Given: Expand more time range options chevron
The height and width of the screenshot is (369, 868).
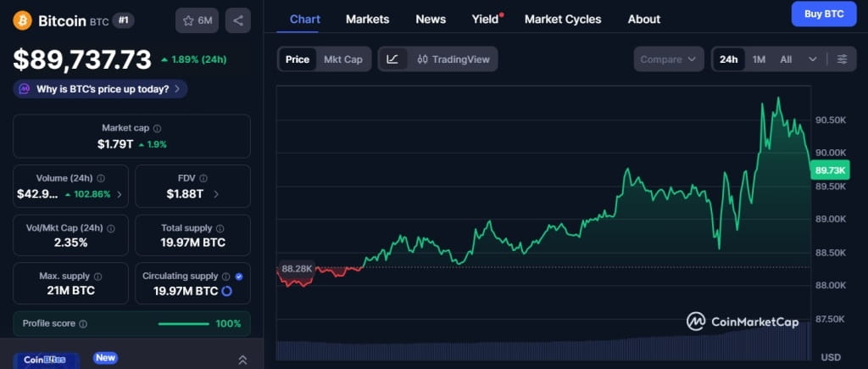Looking at the screenshot, I should pos(813,59).
